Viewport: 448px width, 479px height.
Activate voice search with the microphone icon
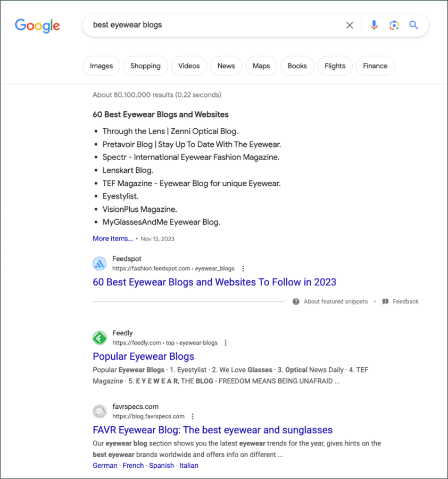(374, 25)
